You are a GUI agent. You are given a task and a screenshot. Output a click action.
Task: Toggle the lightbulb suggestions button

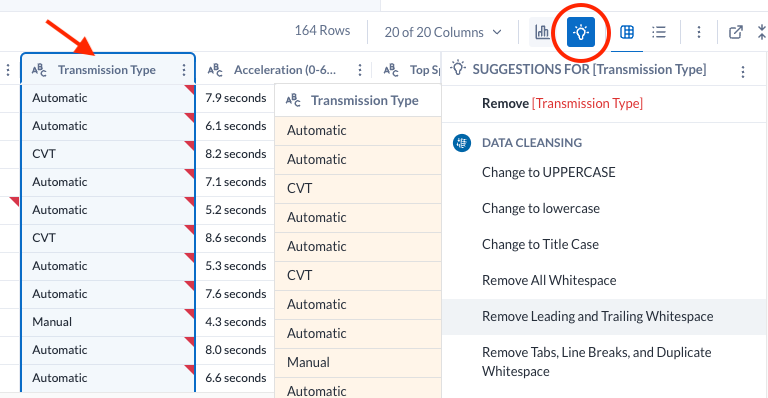point(581,32)
